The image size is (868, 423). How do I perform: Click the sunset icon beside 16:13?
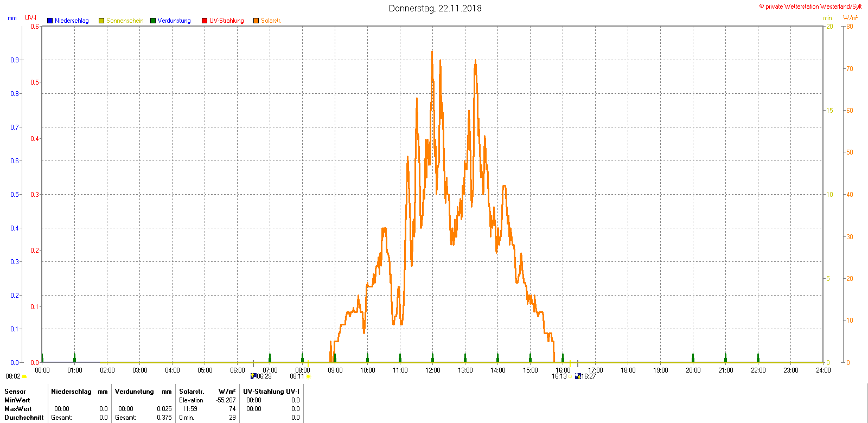point(570,376)
